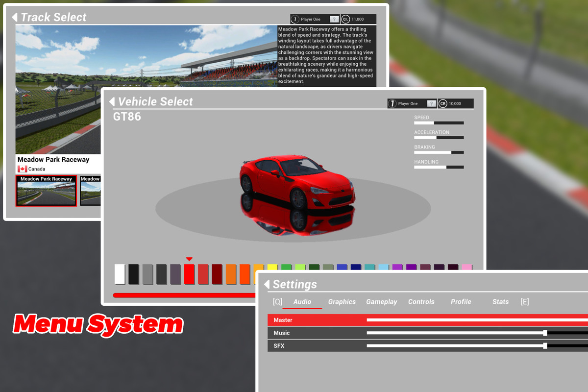This screenshot has width=588, height=392.
Task: Click player number badge in Track Select header
Action: tap(295, 19)
